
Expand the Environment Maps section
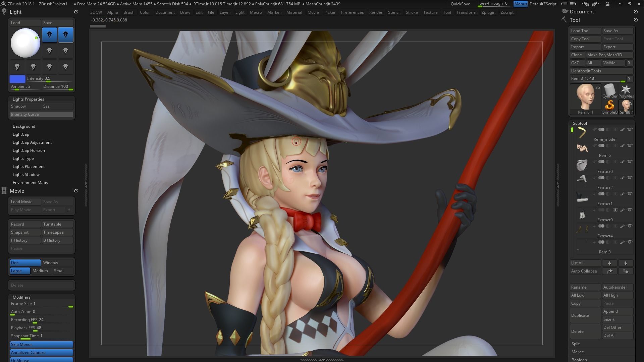pyautogui.click(x=30, y=183)
